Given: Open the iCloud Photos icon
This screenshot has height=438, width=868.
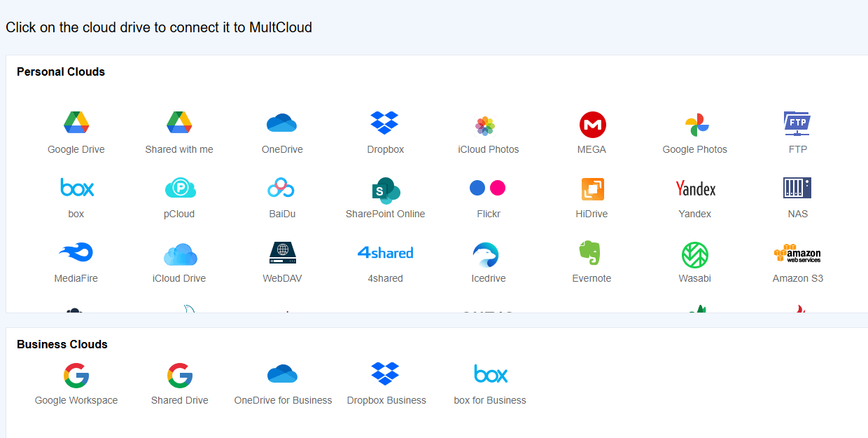Looking at the screenshot, I should (485, 126).
